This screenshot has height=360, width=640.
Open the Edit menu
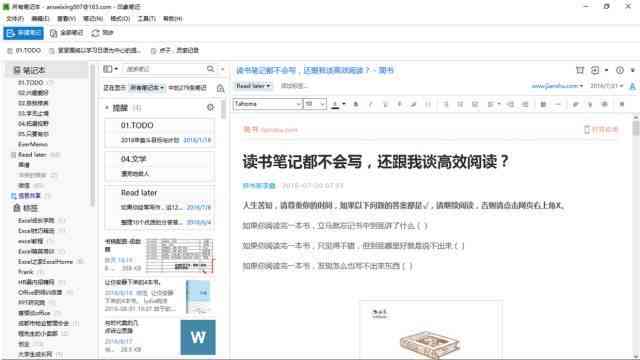tap(40, 19)
